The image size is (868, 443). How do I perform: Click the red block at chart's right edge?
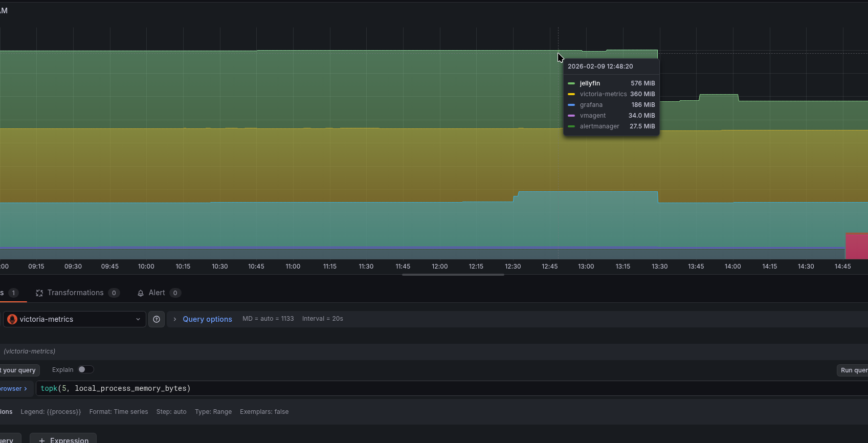(856, 246)
